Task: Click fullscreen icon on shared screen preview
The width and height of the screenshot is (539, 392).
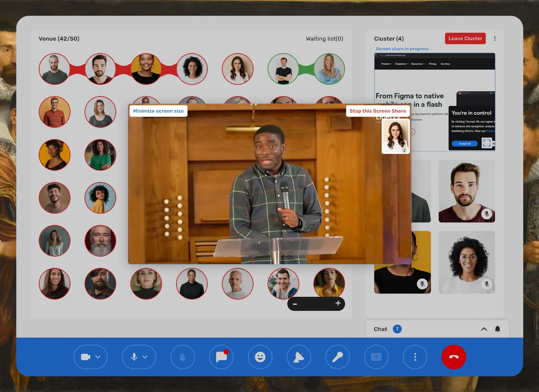Action: click(x=487, y=143)
